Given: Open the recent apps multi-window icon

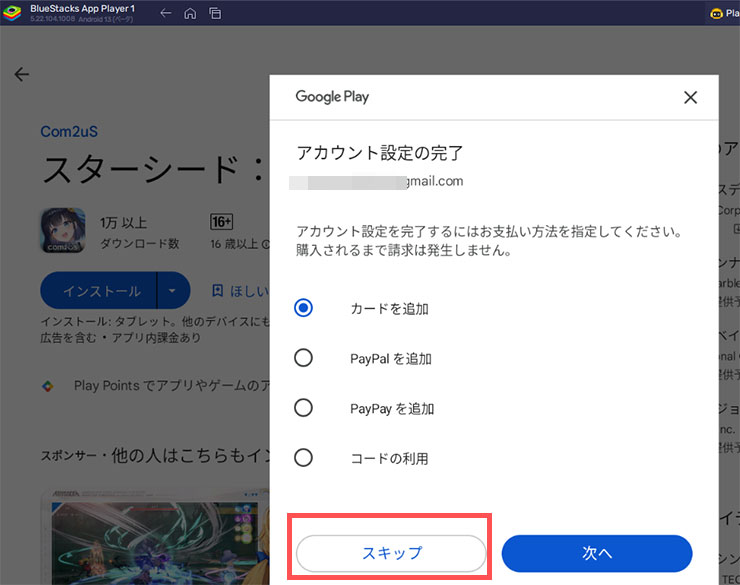Looking at the screenshot, I should (x=215, y=13).
